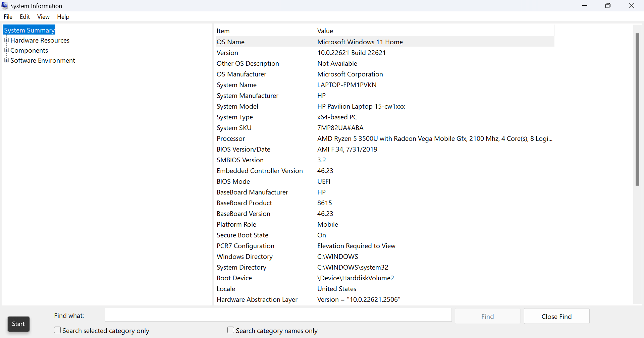The height and width of the screenshot is (338, 644).
Task: Select the System Directory row
Action: [384, 267]
